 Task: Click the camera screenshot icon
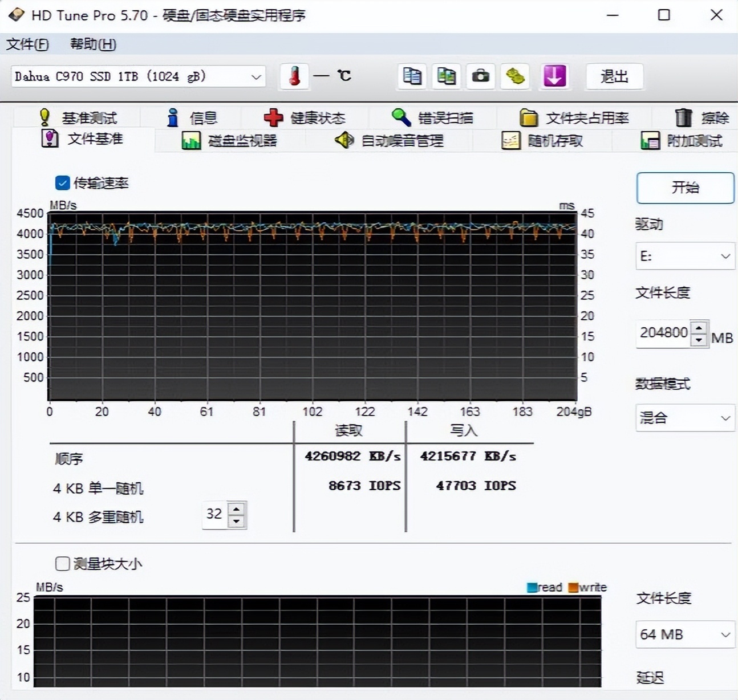coord(480,76)
